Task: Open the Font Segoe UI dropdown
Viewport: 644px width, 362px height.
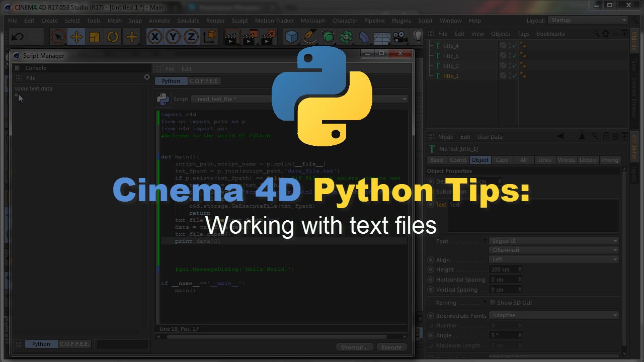Action: (x=554, y=241)
